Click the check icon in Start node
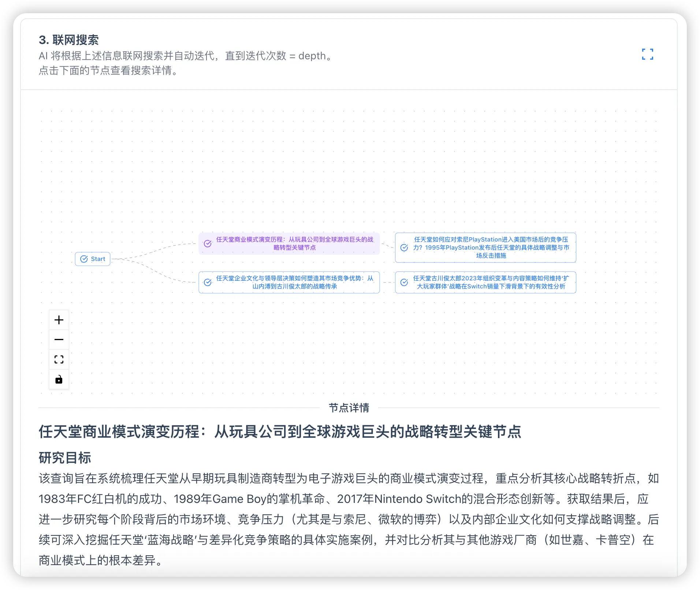This screenshot has width=700, height=590. pyautogui.click(x=84, y=259)
